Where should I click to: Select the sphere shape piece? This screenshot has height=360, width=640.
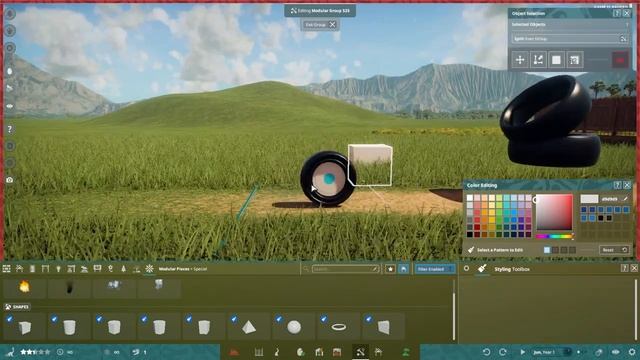(294, 327)
